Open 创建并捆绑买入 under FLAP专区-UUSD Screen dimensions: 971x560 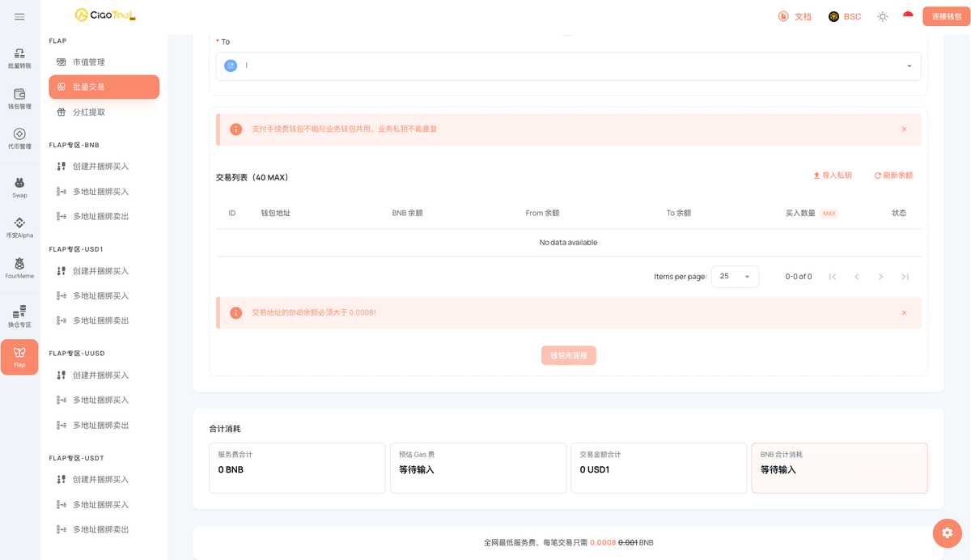point(104,375)
